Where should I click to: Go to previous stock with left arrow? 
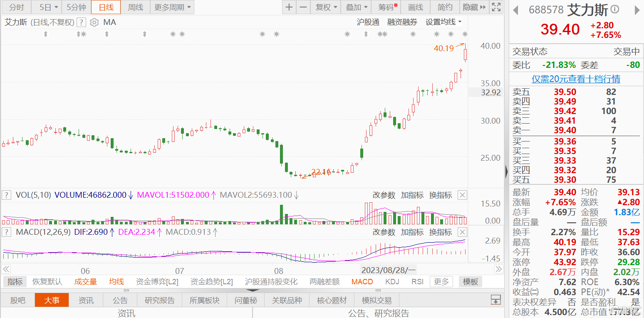click(x=516, y=10)
